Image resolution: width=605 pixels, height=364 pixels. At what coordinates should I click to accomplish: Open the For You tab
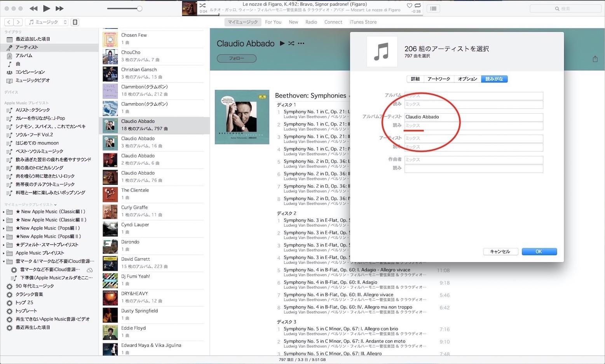[273, 22]
